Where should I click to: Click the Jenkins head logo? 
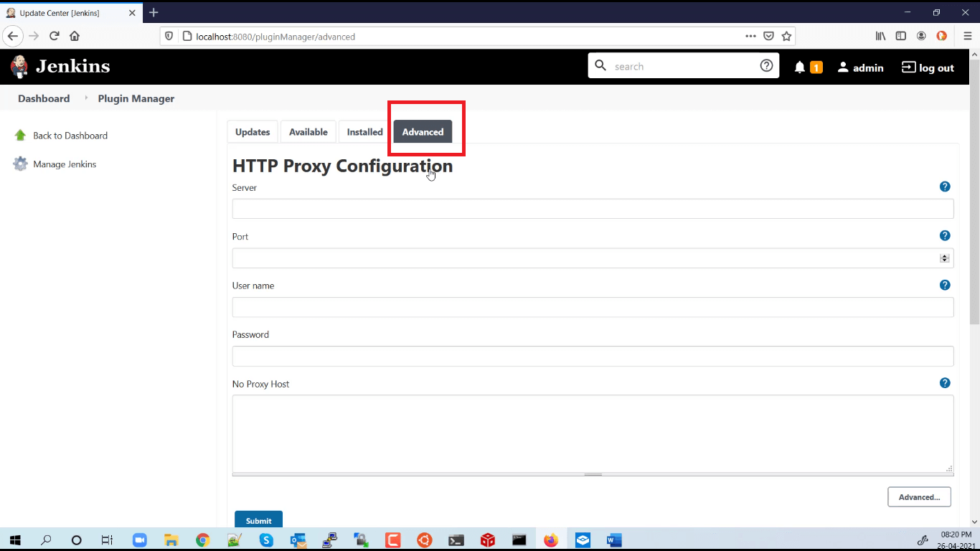point(18,66)
